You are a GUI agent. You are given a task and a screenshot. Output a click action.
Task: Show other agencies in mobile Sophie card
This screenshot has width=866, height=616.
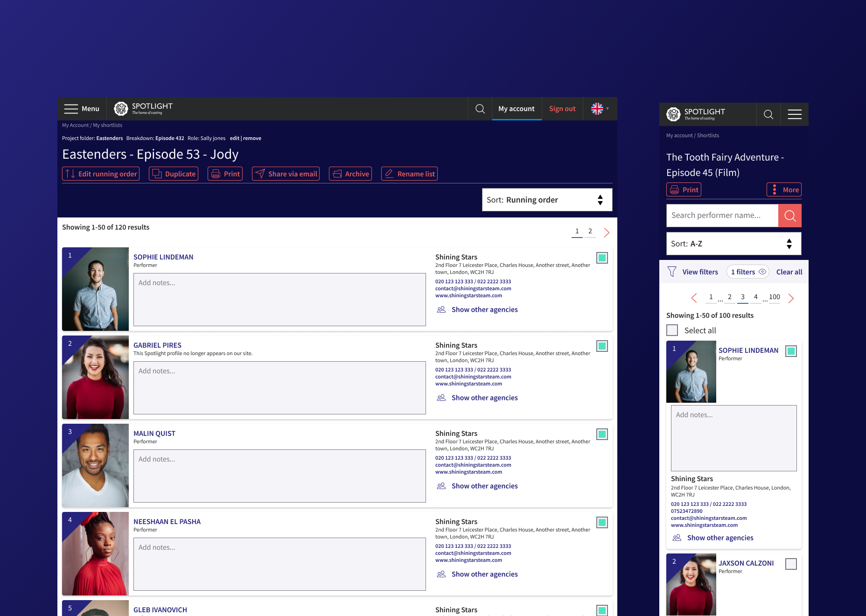pyautogui.click(x=713, y=538)
